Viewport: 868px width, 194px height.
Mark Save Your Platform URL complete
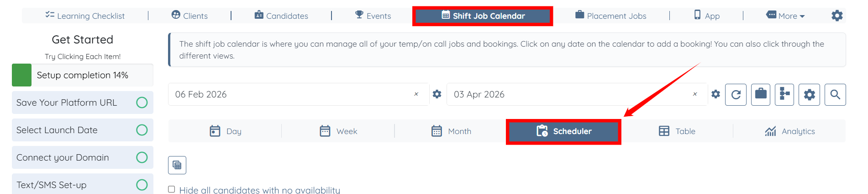click(x=142, y=102)
